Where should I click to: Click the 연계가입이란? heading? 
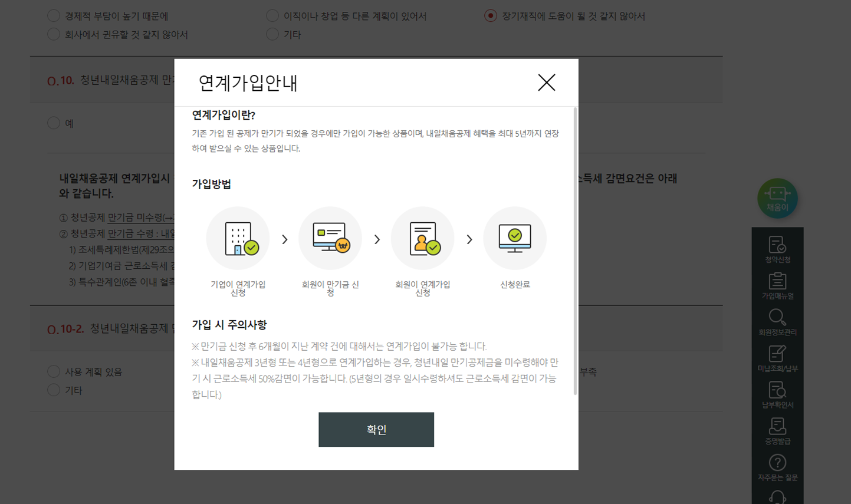click(224, 115)
